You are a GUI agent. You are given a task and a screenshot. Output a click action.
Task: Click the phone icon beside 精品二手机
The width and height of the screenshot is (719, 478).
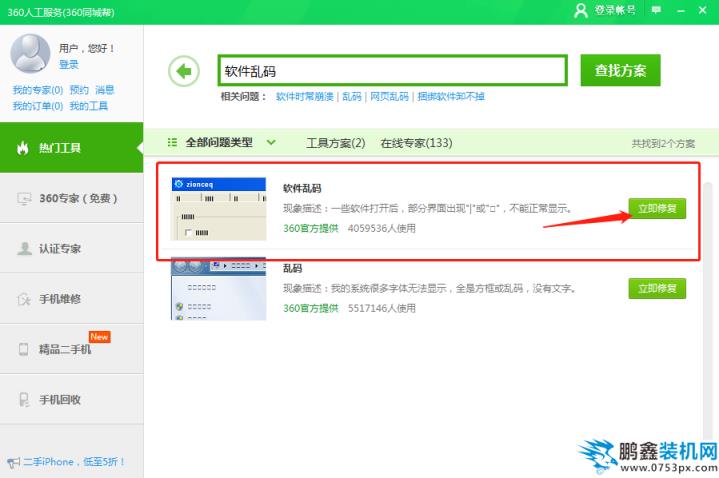(23, 349)
